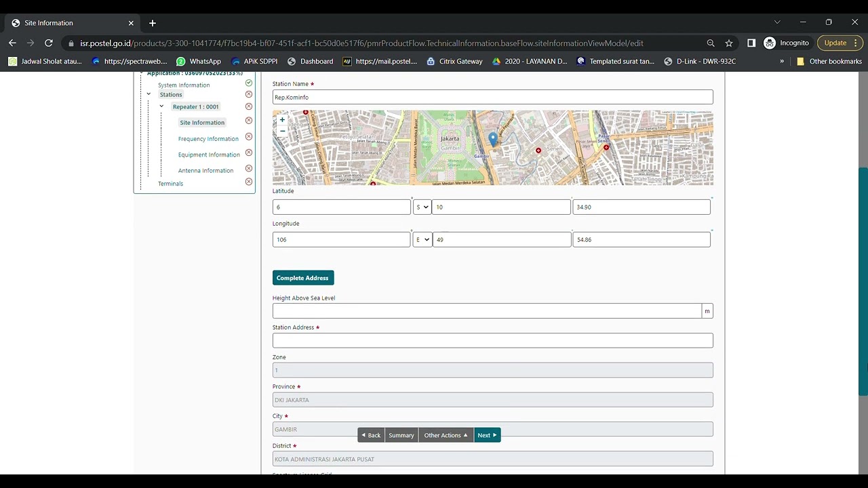Open Other bookmarks folder
This screenshot has width=868, height=488.
[829, 61]
